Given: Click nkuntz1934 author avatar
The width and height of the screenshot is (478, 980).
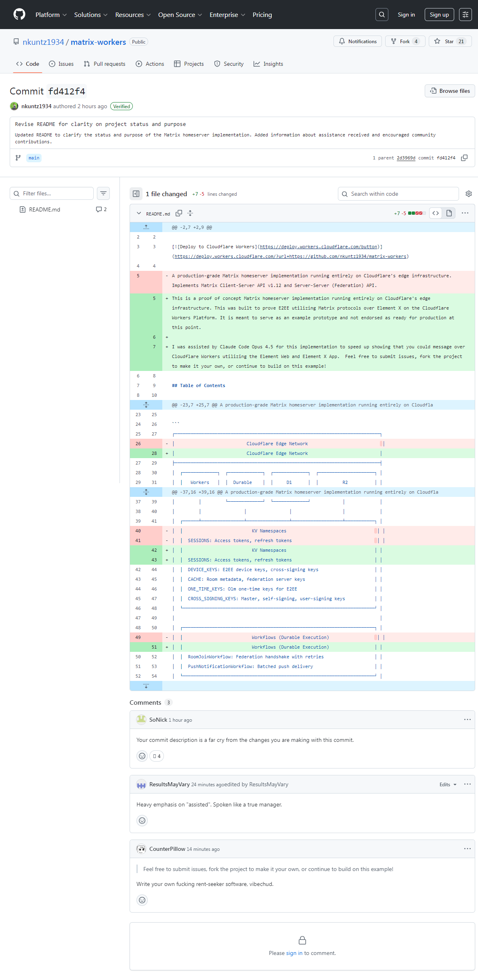Looking at the screenshot, I should (14, 106).
